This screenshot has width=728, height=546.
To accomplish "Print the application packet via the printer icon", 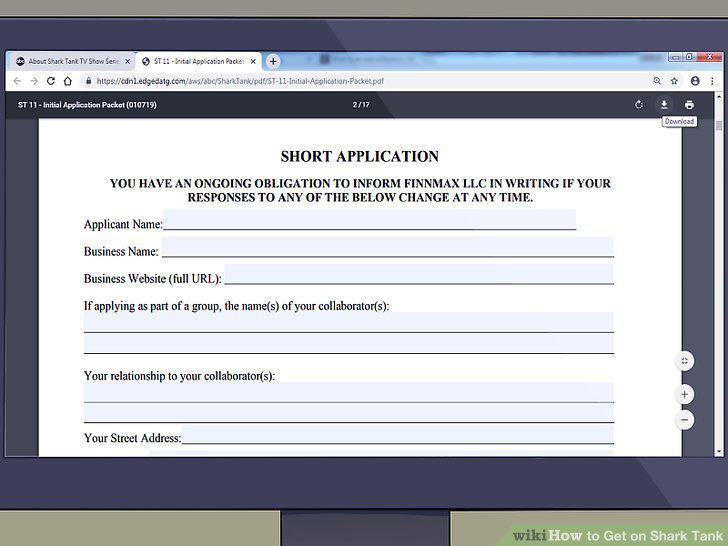I will (689, 104).
